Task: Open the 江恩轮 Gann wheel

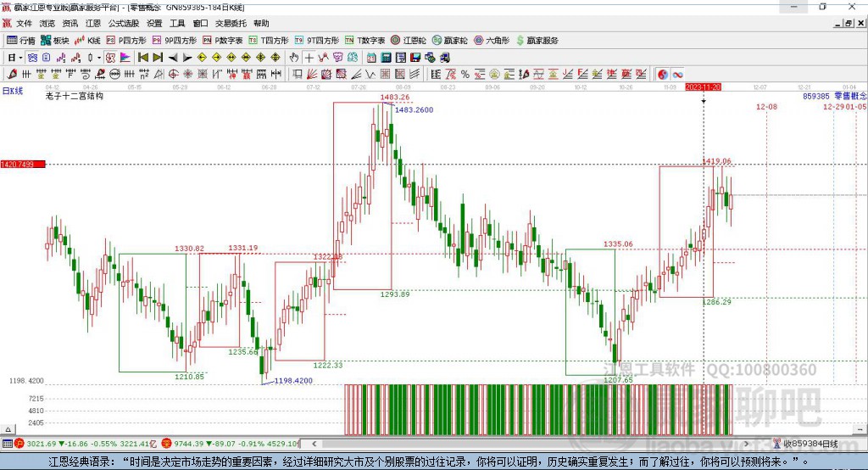Action: (x=409, y=41)
